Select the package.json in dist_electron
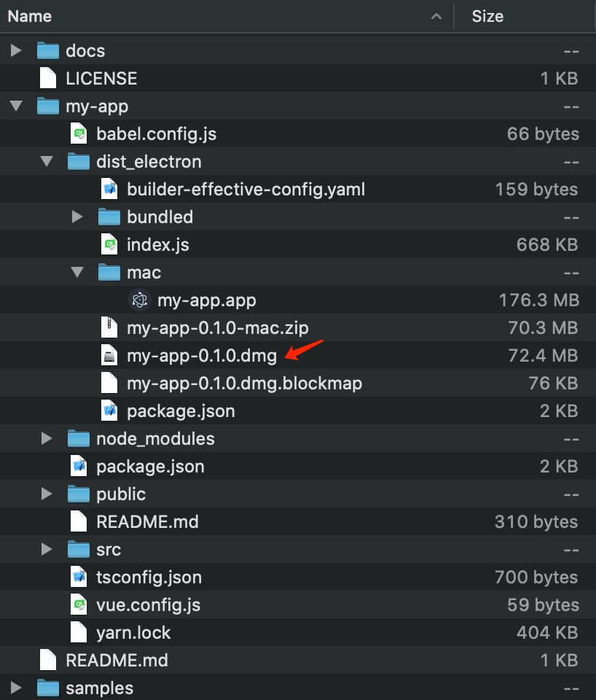The image size is (596, 700). (x=180, y=411)
